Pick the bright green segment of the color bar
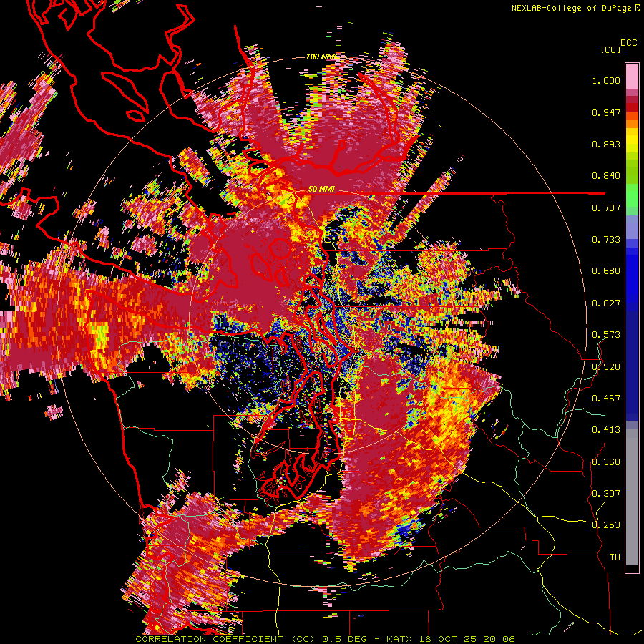The image size is (644, 644). pos(632,195)
